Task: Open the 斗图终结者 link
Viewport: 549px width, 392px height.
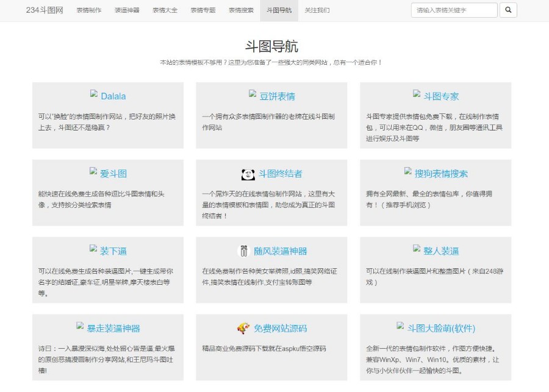Action: coord(280,174)
